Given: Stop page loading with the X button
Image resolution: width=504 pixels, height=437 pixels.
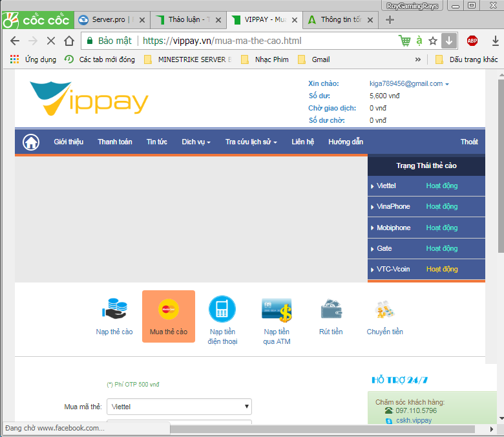Looking at the screenshot, I should pyautogui.click(x=51, y=41).
